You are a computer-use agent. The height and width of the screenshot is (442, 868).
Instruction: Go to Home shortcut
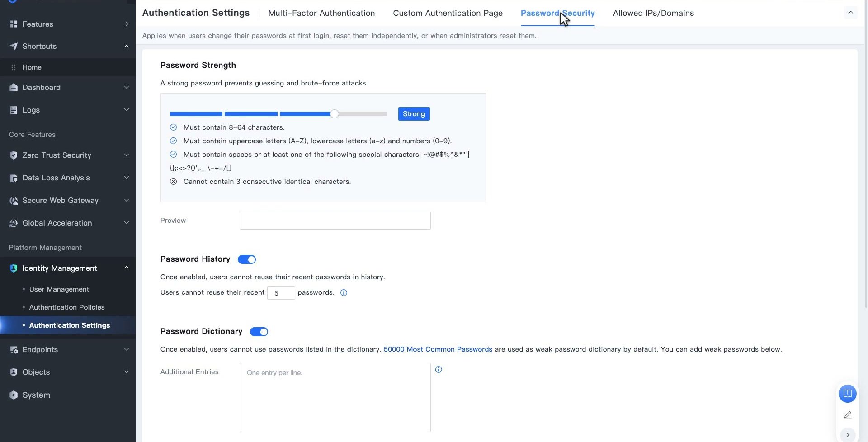tap(32, 67)
